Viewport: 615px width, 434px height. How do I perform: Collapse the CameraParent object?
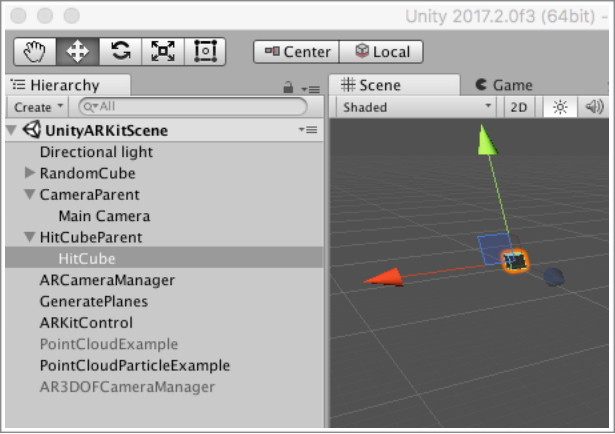pyautogui.click(x=30, y=194)
